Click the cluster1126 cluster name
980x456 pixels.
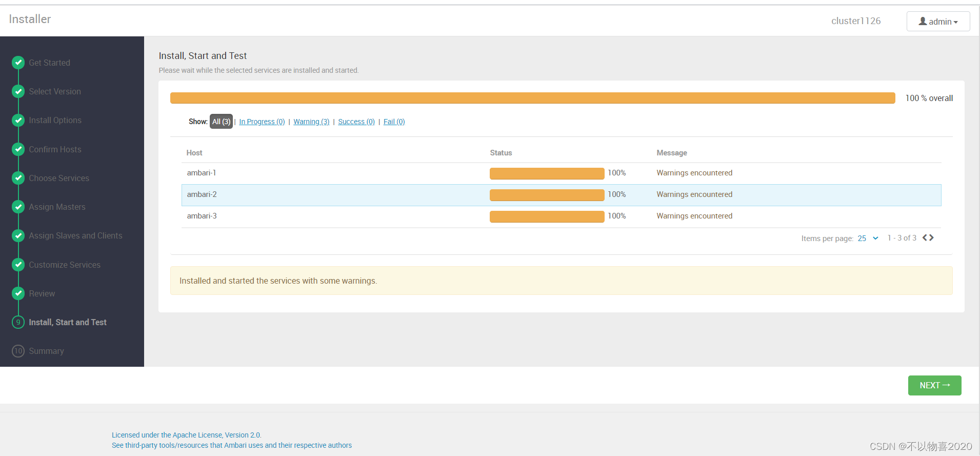click(x=856, y=21)
